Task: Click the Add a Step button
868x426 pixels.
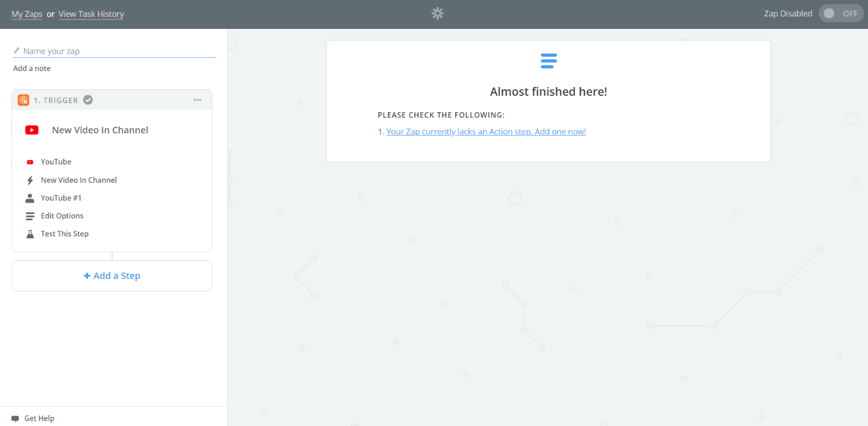Action: coord(112,275)
